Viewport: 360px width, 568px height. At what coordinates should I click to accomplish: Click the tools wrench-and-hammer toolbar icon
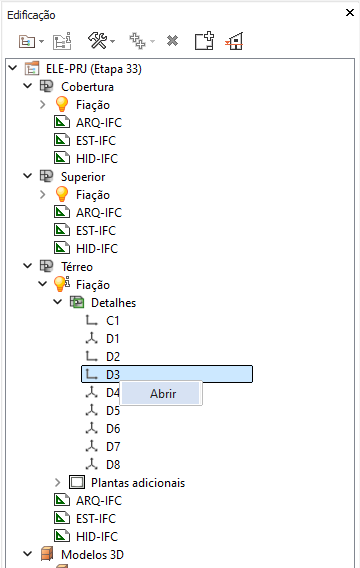[97, 41]
